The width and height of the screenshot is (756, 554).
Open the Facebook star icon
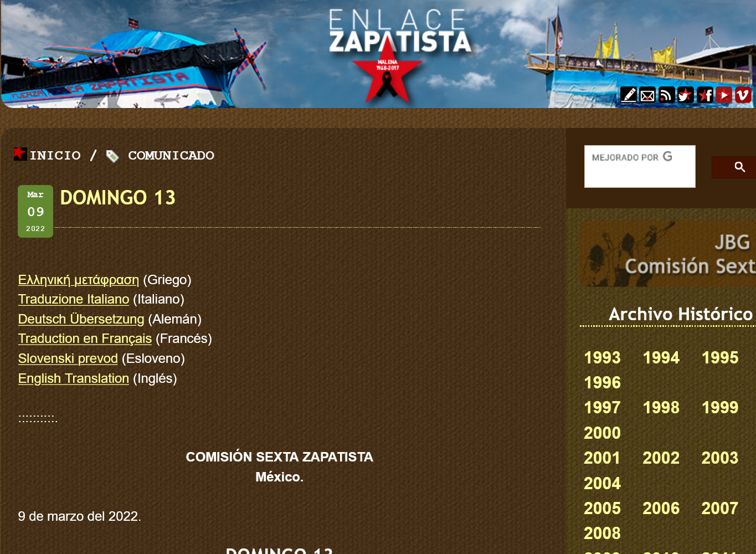point(704,95)
